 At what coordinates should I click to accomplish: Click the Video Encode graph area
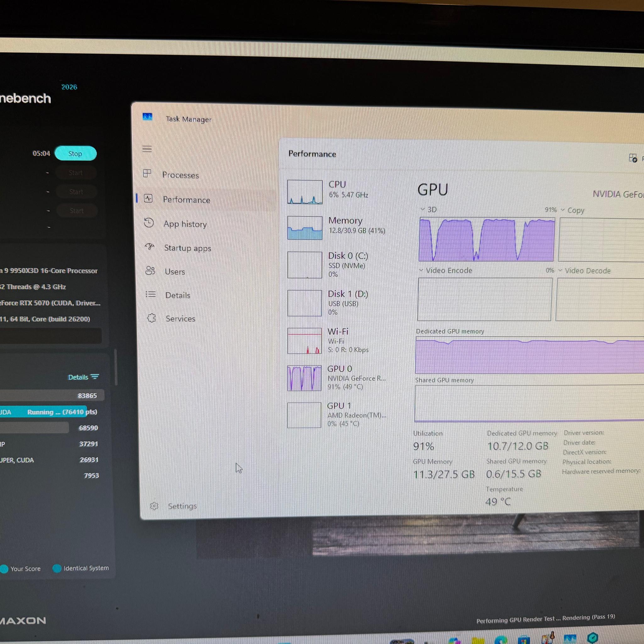pos(485,299)
